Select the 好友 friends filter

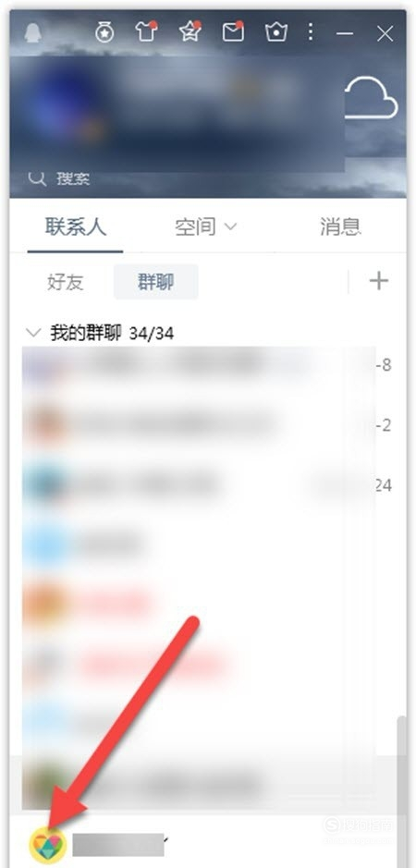(66, 282)
